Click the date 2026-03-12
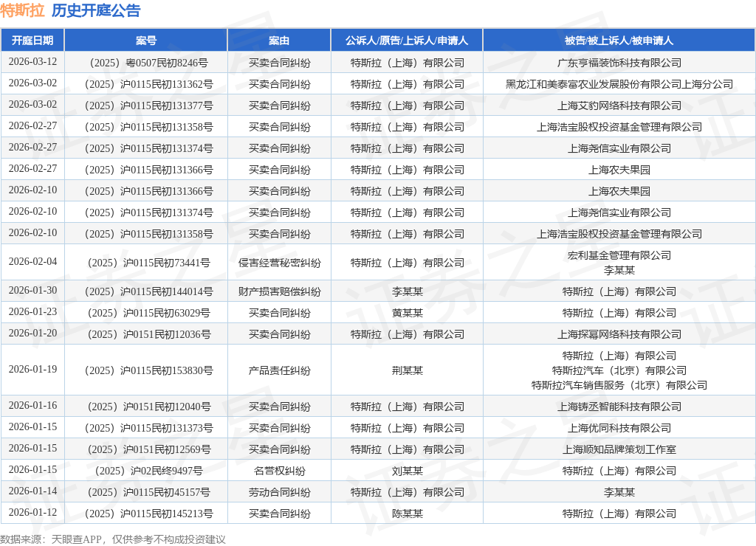 [x=32, y=62]
